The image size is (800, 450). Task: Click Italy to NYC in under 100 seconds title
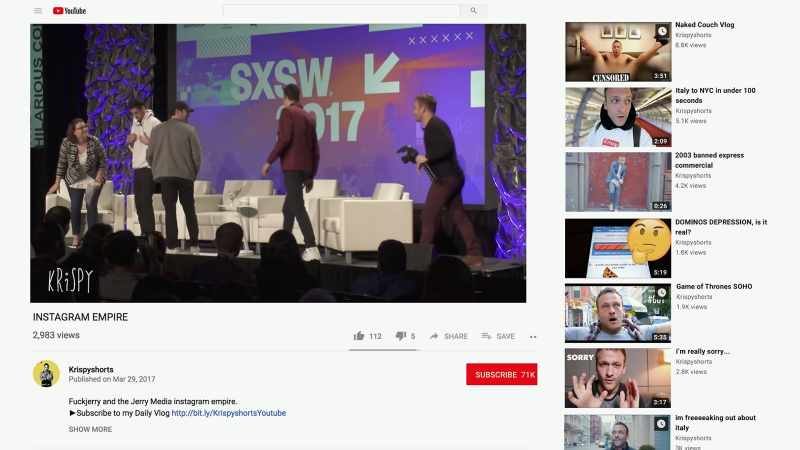pos(715,95)
